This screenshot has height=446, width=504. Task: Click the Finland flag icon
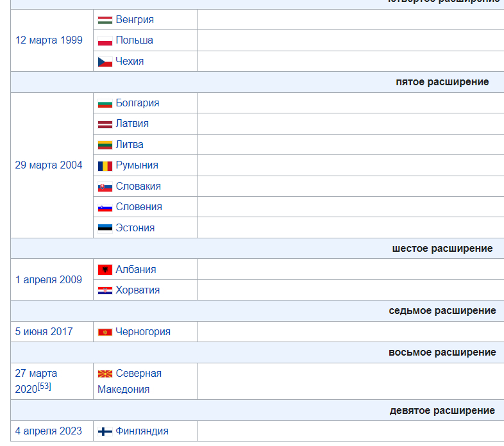(x=105, y=431)
